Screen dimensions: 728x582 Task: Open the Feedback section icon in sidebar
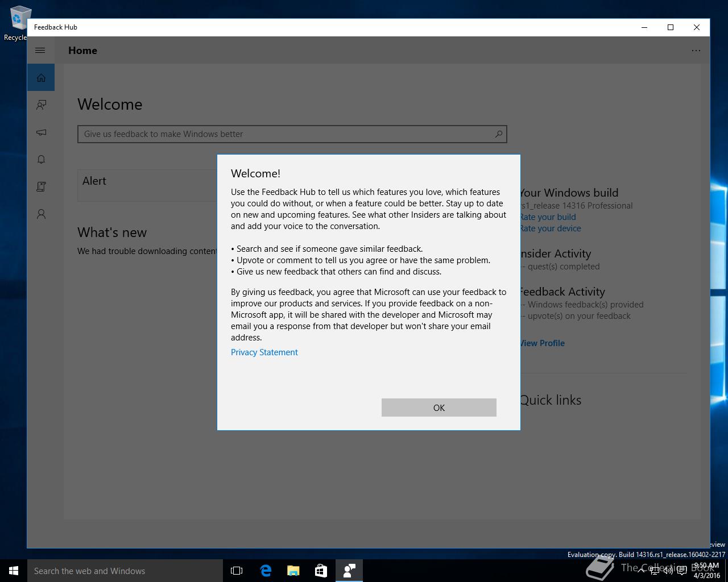click(x=41, y=105)
